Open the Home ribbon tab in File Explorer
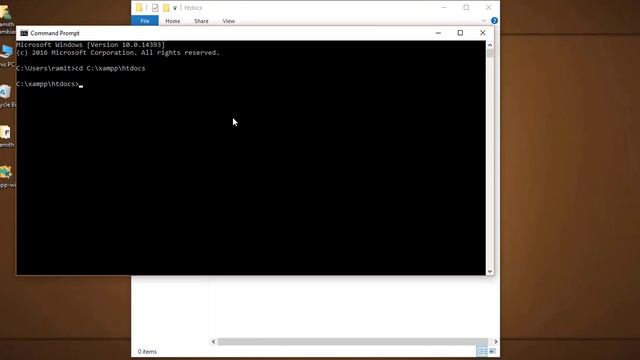Image resolution: width=640 pixels, height=360 pixels. point(173,21)
